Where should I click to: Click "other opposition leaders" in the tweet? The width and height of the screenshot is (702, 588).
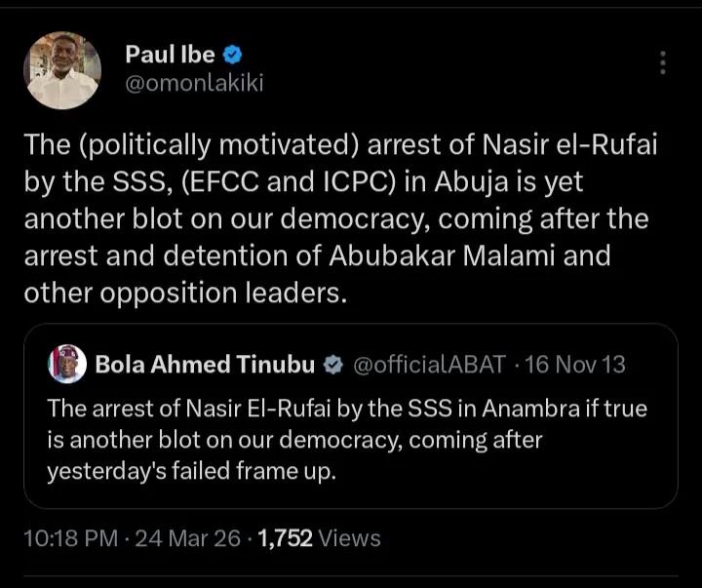[185, 294]
